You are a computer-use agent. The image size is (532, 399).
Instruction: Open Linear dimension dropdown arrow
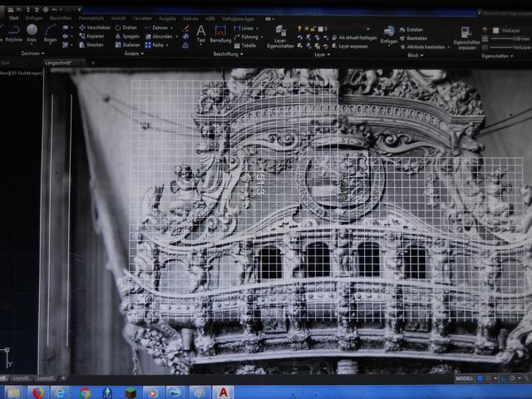(257, 28)
